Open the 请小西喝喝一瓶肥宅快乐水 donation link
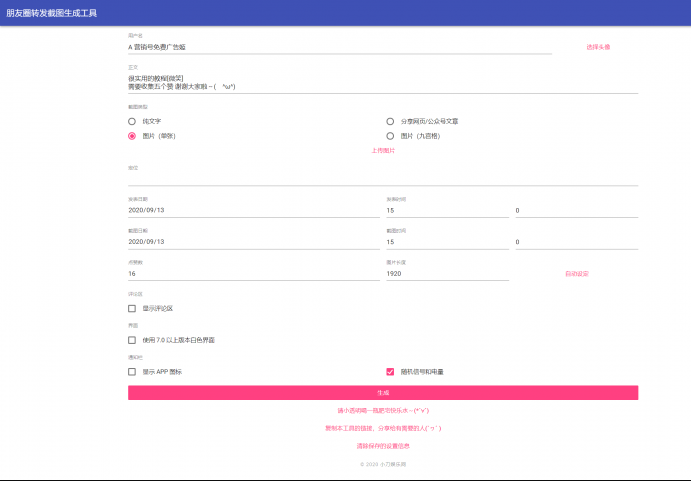691x481 pixels. tap(383, 410)
